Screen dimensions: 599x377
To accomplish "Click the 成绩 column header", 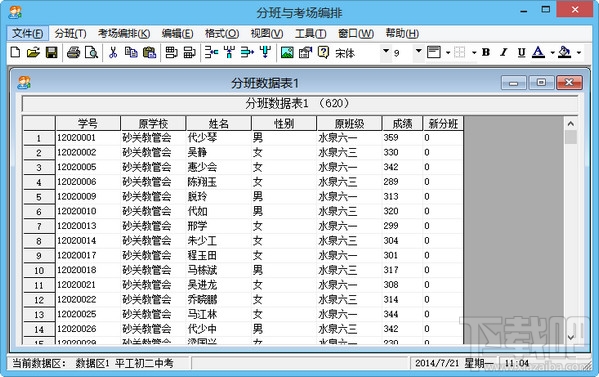I will pos(402,123).
